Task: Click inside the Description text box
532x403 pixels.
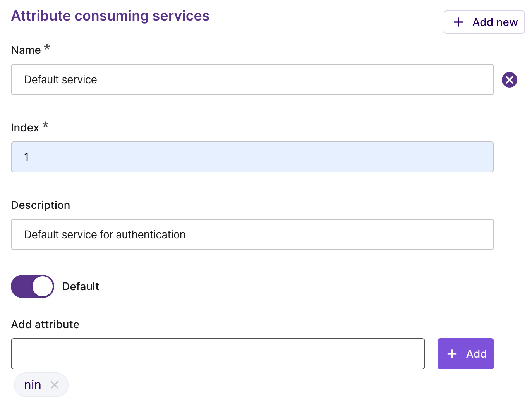Action: pos(252,234)
